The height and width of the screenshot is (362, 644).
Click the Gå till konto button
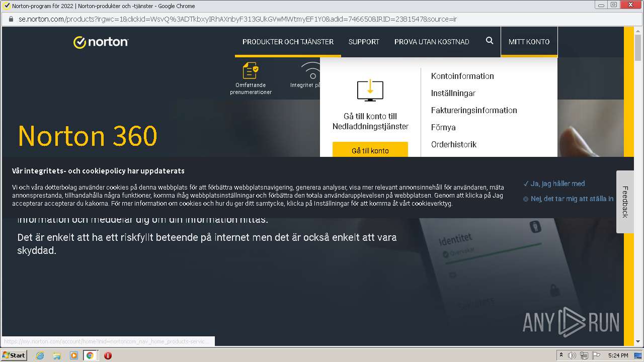[x=370, y=150]
